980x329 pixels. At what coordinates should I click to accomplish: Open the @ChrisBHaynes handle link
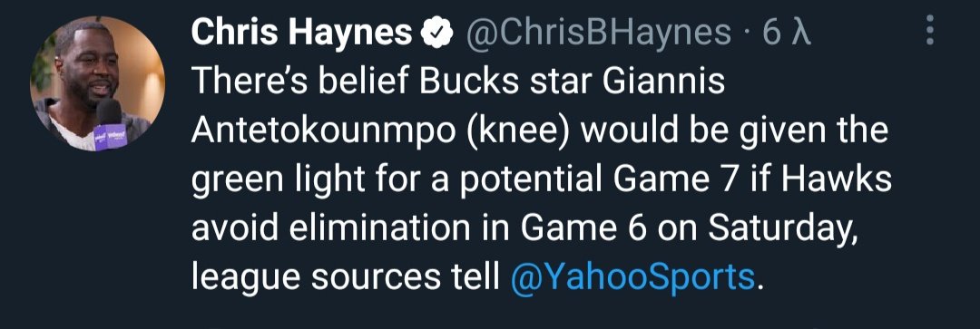pyautogui.click(x=598, y=33)
